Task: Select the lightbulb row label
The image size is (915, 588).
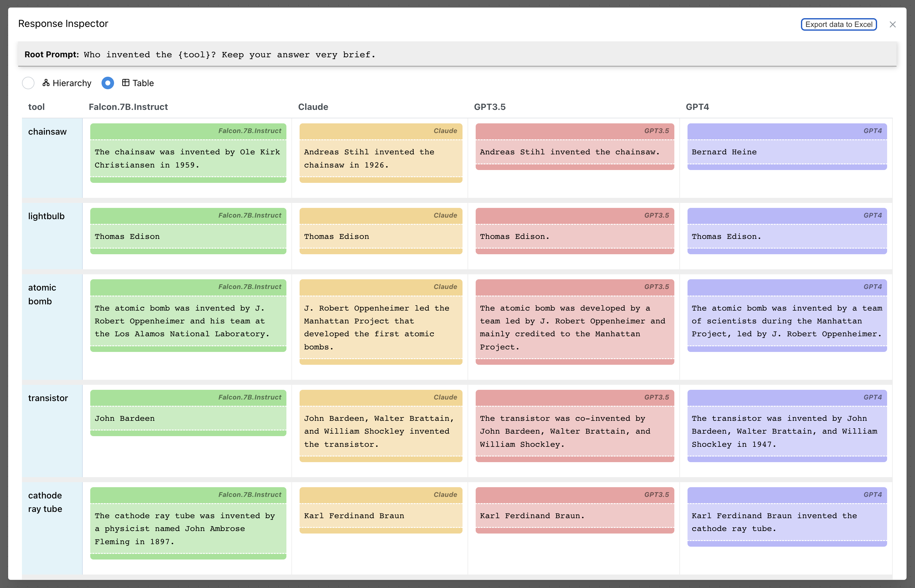Action: click(46, 216)
